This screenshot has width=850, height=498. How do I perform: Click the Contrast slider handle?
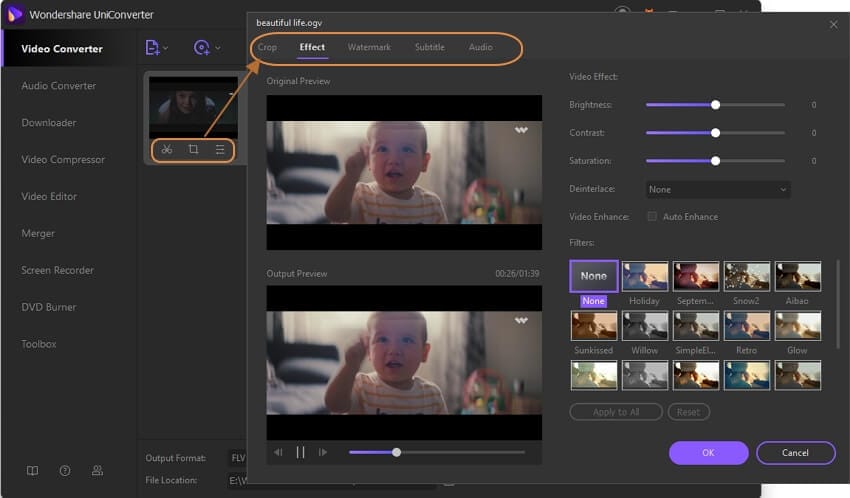point(716,133)
